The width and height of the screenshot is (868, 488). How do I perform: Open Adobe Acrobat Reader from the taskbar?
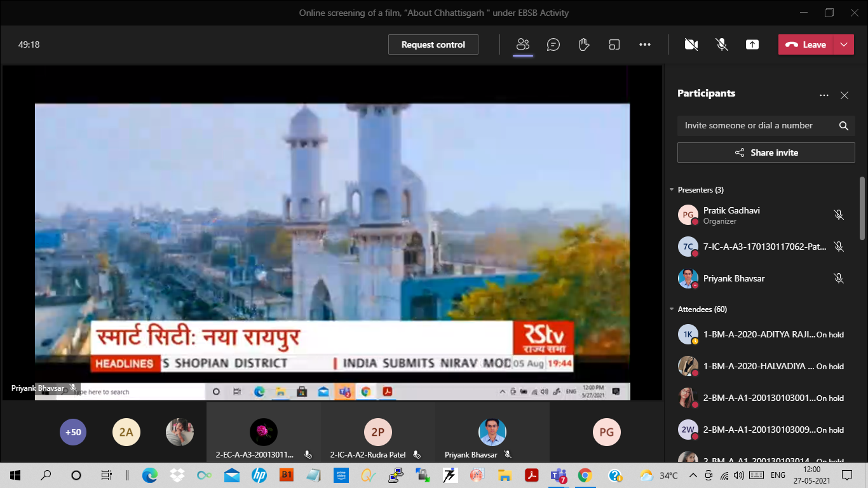click(x=532, y=475)
